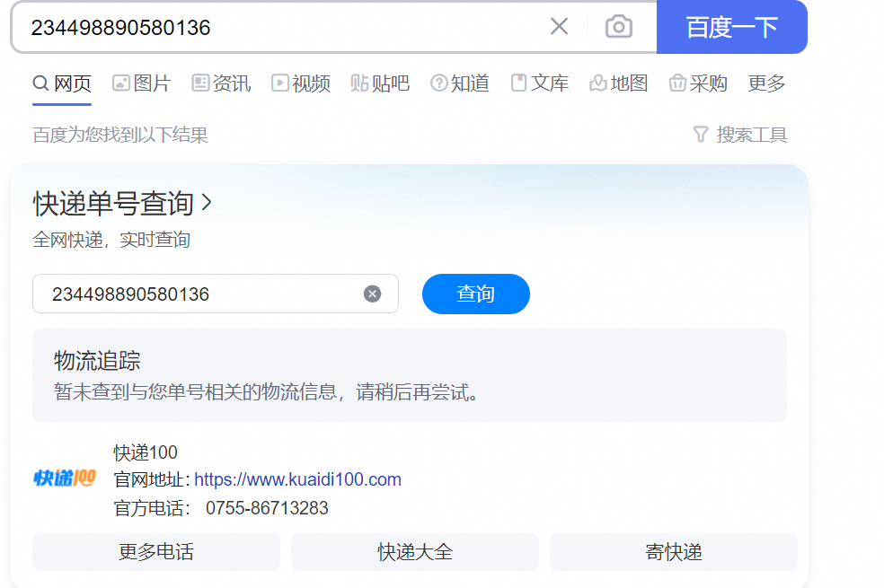Click the 寄快递 button
This screenshot has height=588, width=884.
click(x=674, y=552)
